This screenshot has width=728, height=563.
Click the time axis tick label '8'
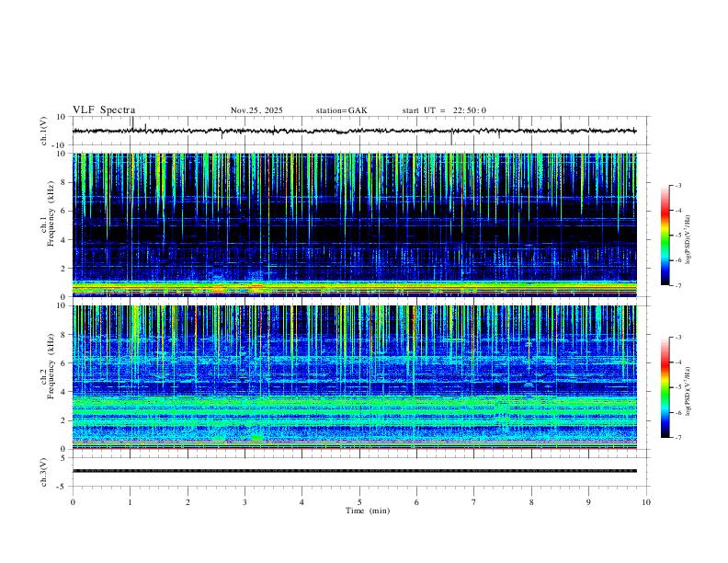531,502
